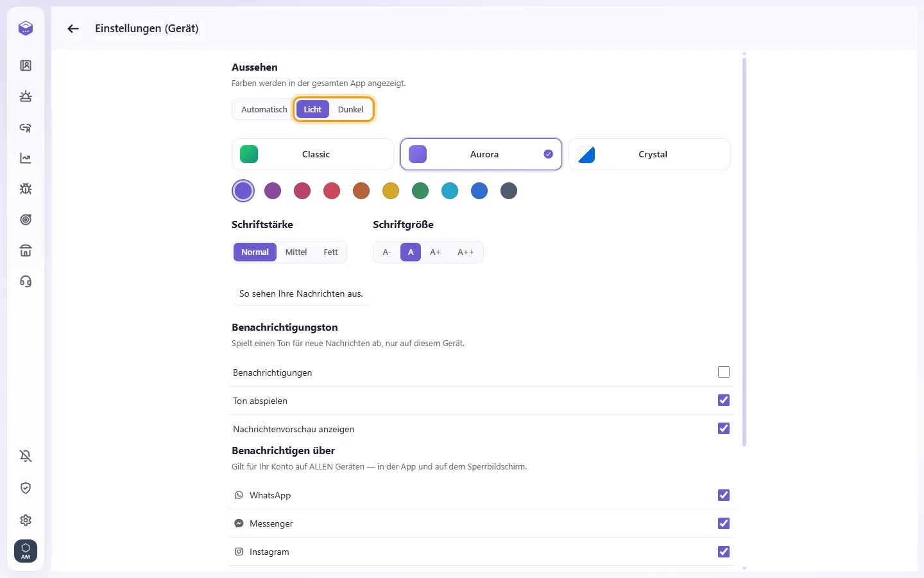Screen dimensions: 924x578
Task: Uncheck the Instagram notification checkbox
Action: tap(724, 552)
